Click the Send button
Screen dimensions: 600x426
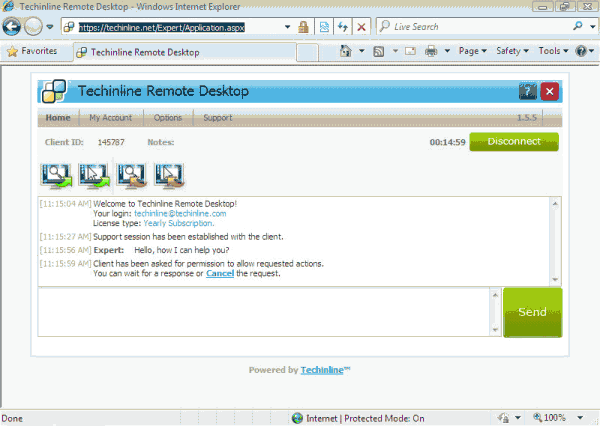[533, 312]
